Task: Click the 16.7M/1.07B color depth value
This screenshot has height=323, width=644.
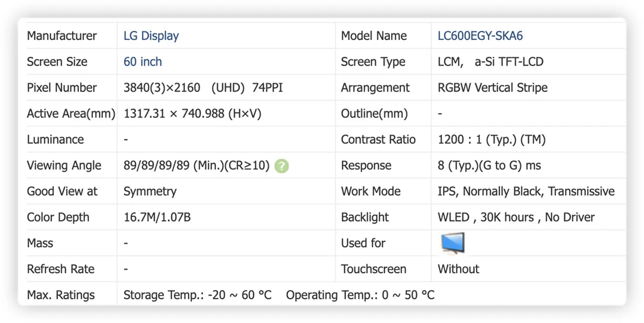Action: [157, 217]
